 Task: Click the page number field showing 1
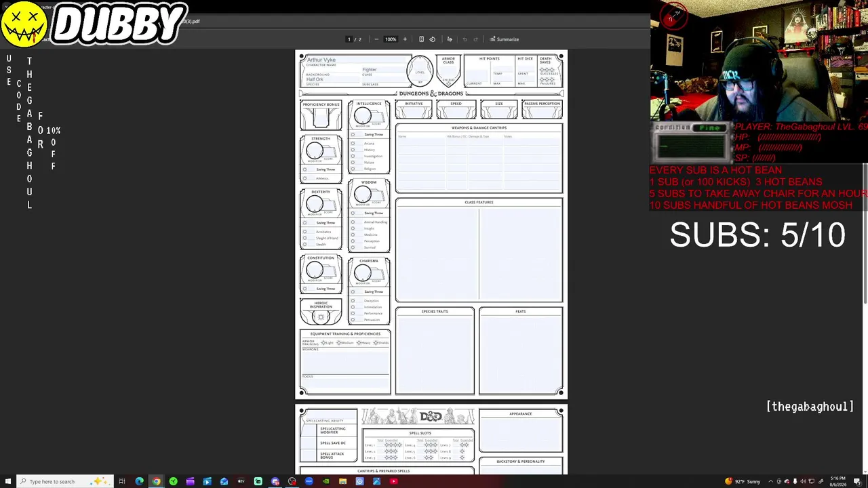(349, 39)
